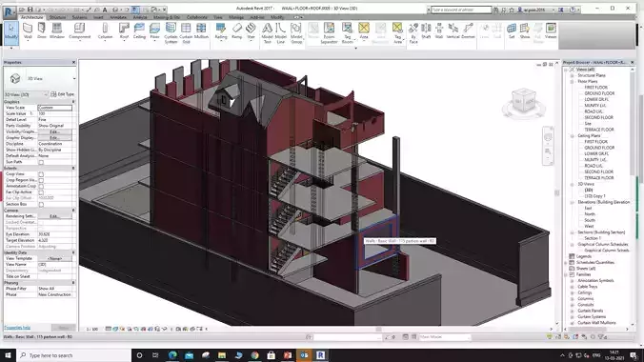Toggle the Crop View checkbox
The width and height of the screenshot is (644, 362).
[x=41, y=174]
